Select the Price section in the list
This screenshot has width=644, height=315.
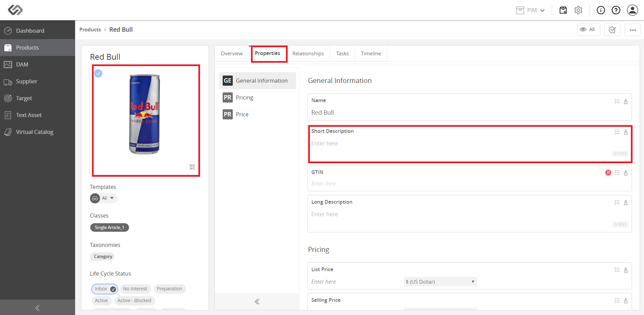point(258,114)
